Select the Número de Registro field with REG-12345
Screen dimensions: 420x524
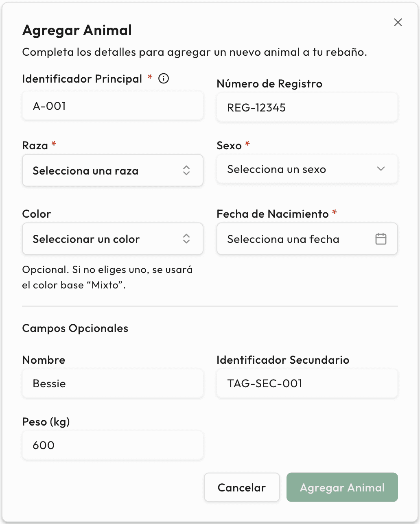coord(307,107)
